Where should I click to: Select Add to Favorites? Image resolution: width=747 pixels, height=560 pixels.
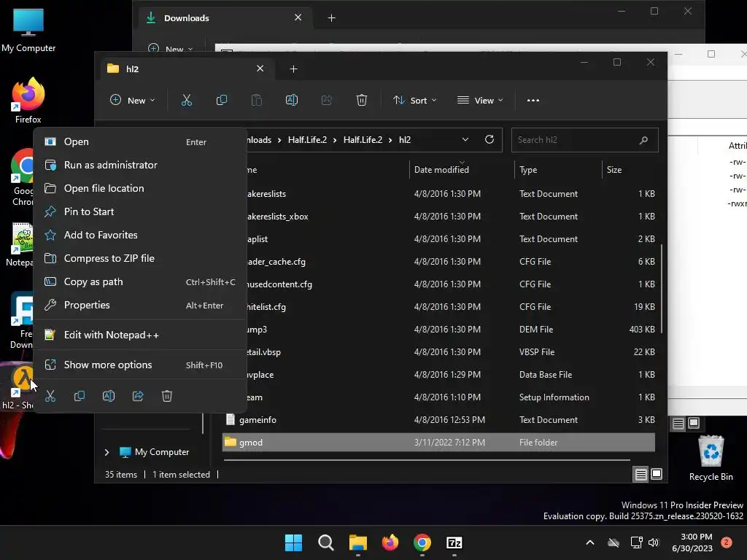(140, 236)
